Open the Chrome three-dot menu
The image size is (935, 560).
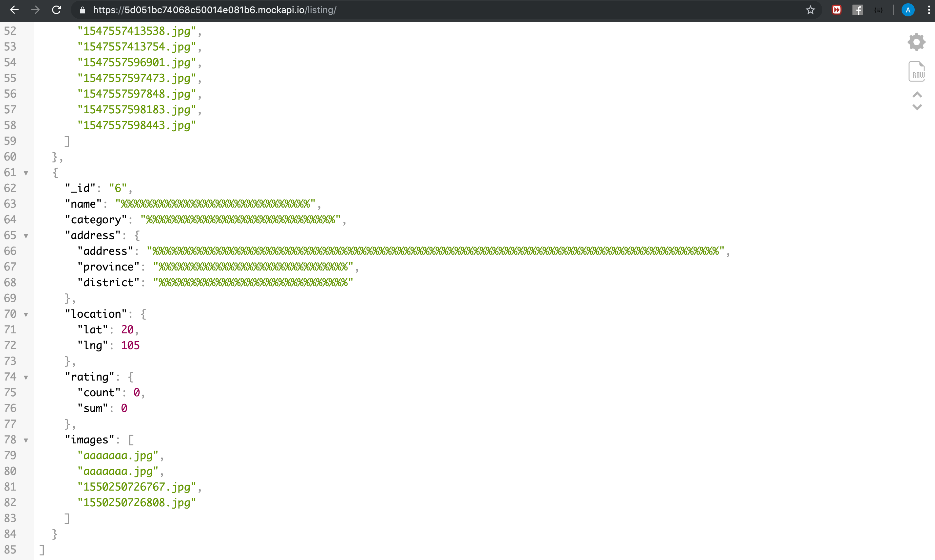point(928,10)
